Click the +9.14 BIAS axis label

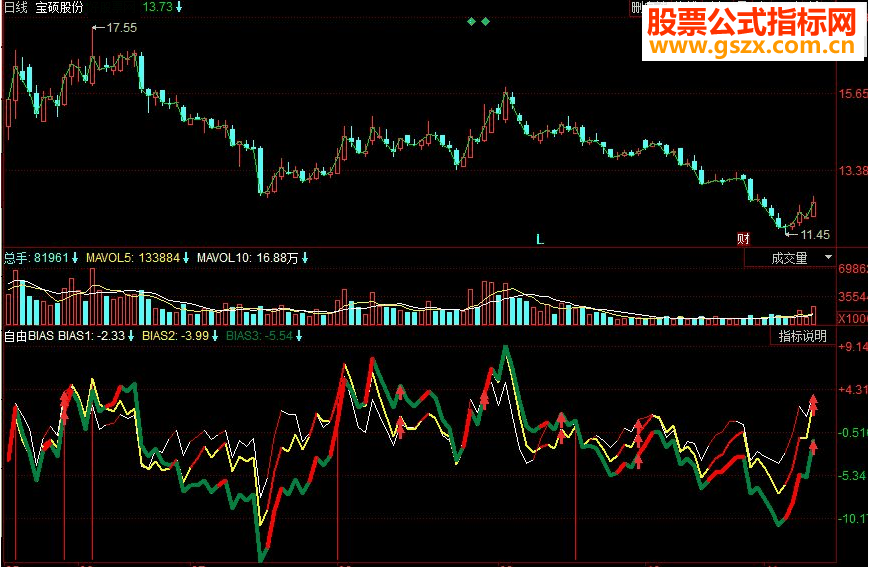pos(853,347)
